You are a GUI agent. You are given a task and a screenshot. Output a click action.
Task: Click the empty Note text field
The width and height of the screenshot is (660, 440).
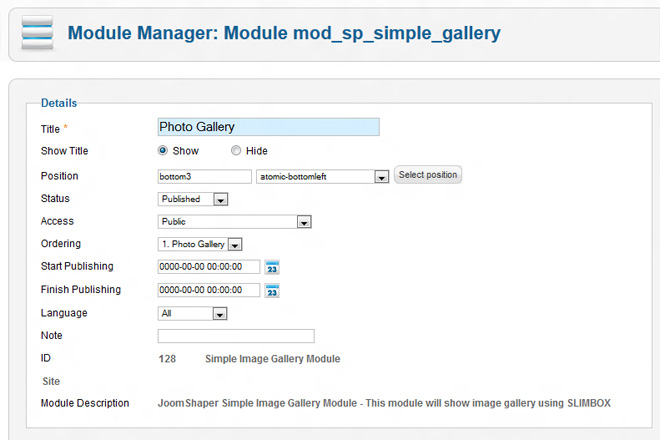point(236,336)
